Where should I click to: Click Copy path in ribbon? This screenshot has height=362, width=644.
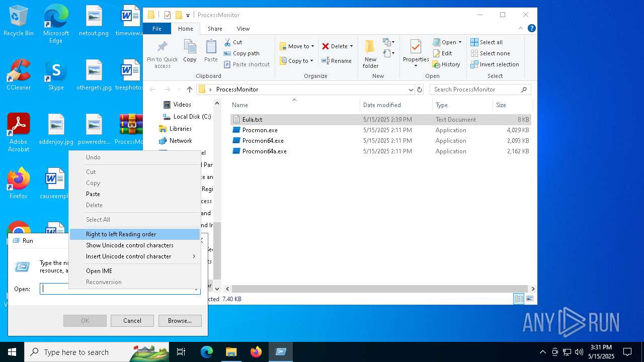[x=242, y=53]
